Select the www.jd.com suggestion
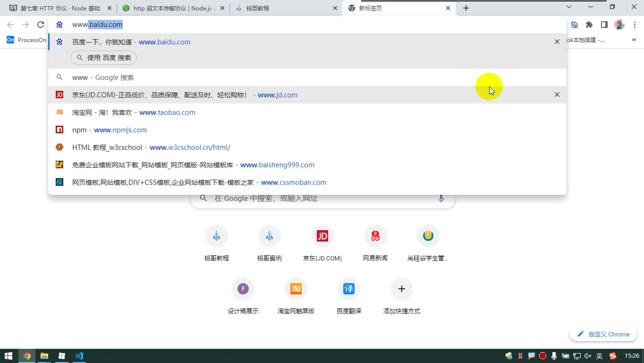The width and height of the screenshot is (644, 363). 307,95
